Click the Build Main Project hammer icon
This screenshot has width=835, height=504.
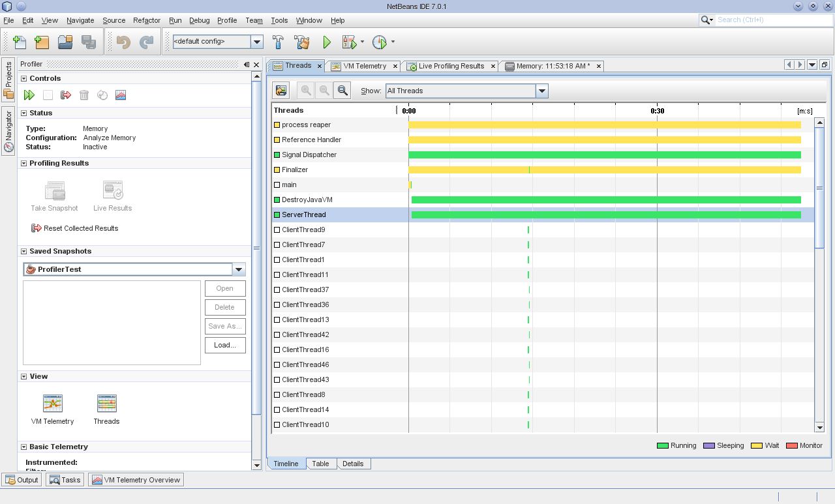278,42
